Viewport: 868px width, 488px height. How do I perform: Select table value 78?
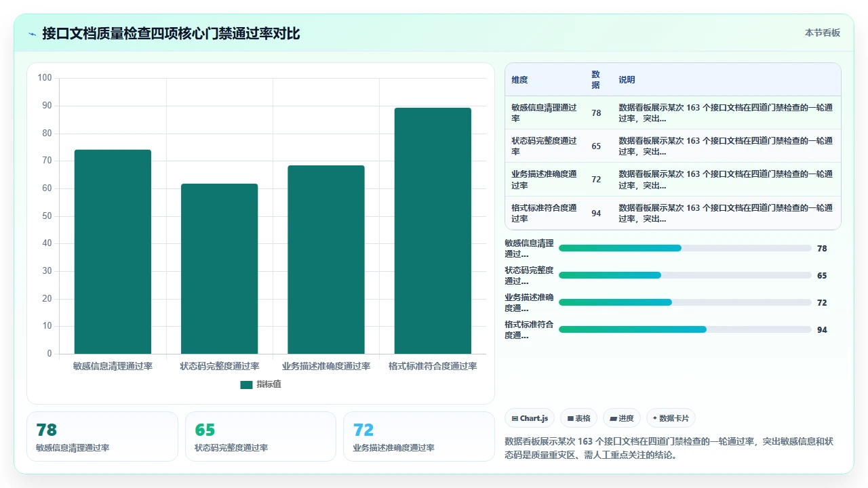click(x=596, y=113)
